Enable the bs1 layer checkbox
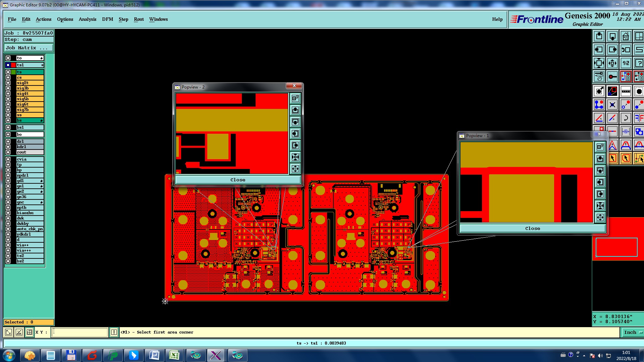Viewport: 644px width, 362px height. pos(8,127)
